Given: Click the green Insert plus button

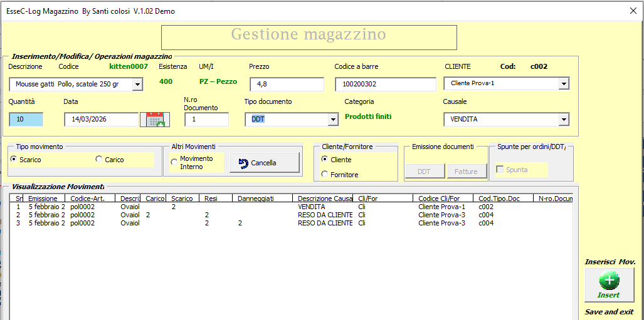Looking at the screenshot, I should 608,286.
